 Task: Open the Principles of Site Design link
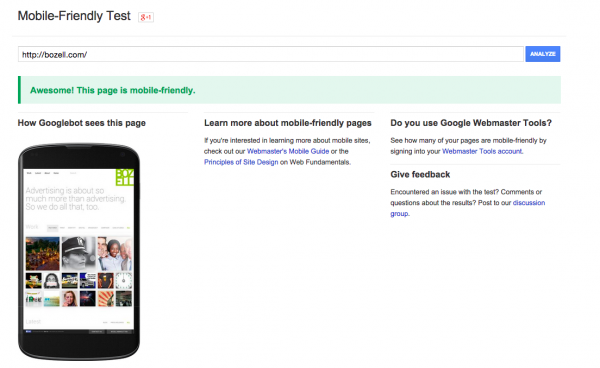pyautogui.click(x=241, y=162)
